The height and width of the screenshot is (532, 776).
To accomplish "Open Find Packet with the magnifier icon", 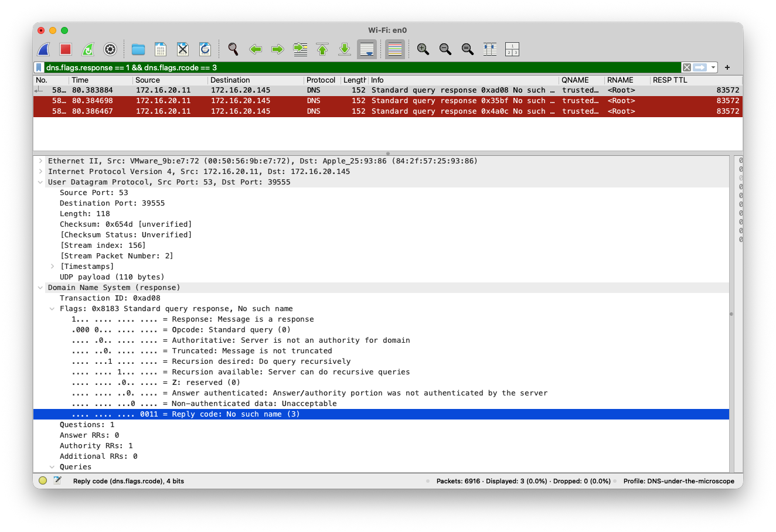I will 233,49.
